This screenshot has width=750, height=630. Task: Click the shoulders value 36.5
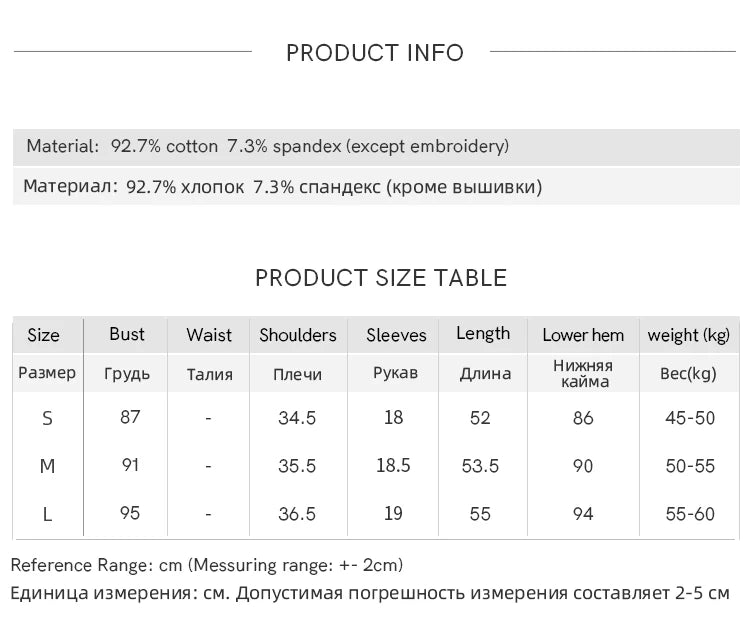(x=297, y=514)
